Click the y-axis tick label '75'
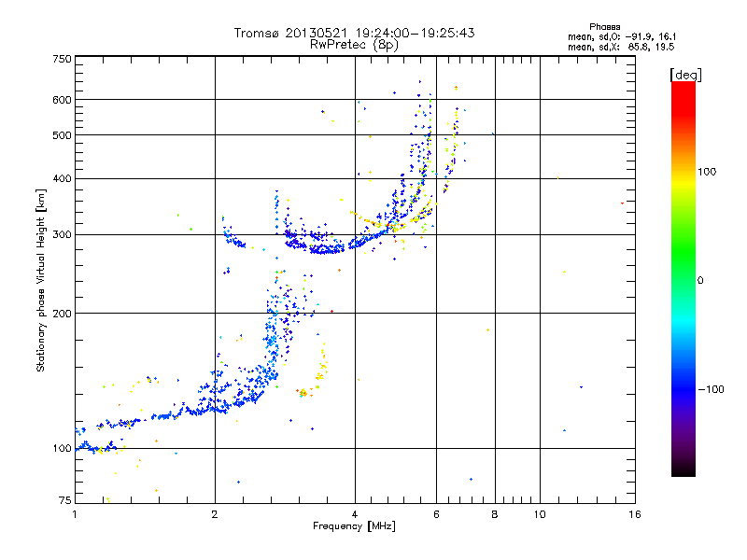The image size is (747, 560). coord(65,500)
